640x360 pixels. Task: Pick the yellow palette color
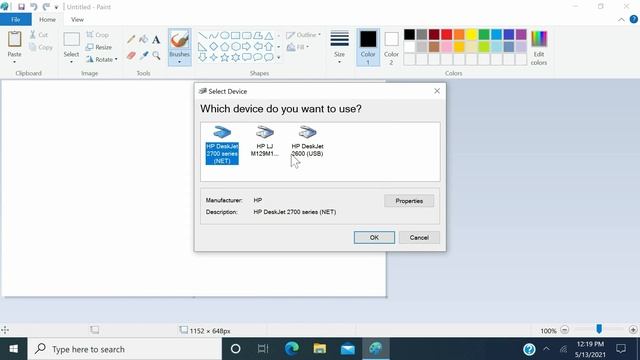[x=471, y=34]
